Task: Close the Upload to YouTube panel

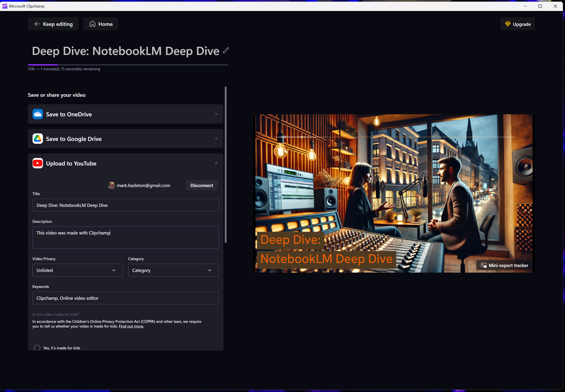Action: [x=216, y=163]
